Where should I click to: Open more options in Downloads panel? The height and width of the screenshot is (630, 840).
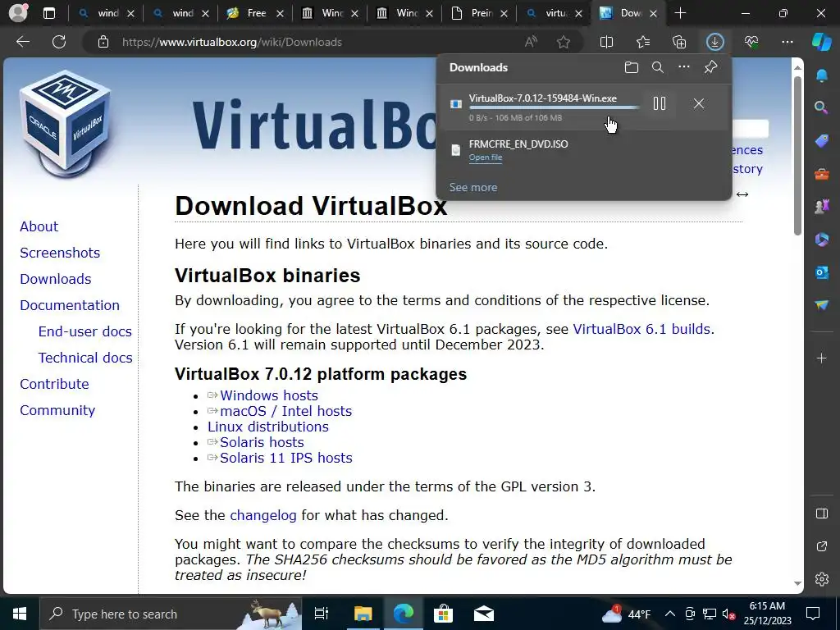tap(684, 67)
